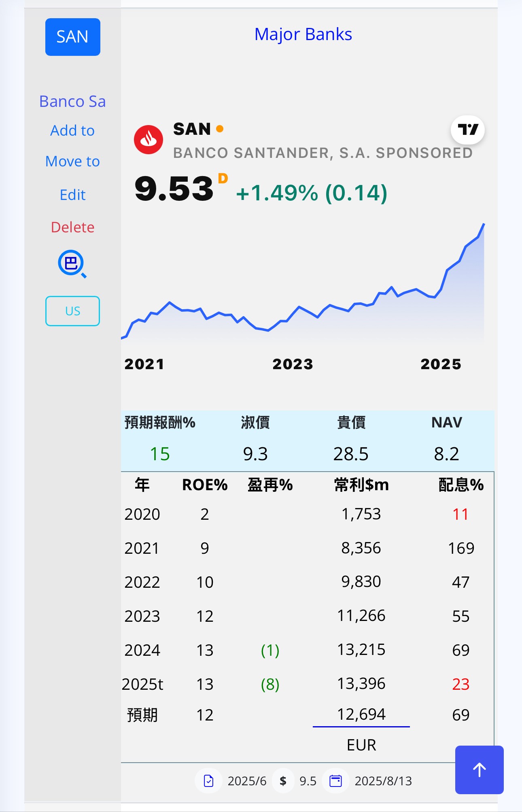Click the Add to link
522x812 pixels.
tap(72, 131)
